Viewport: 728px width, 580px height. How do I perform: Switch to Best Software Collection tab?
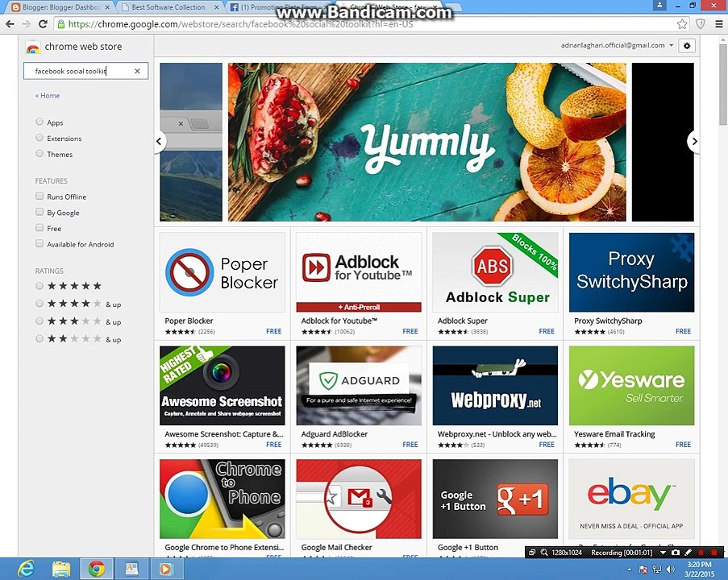coord(168,7)
